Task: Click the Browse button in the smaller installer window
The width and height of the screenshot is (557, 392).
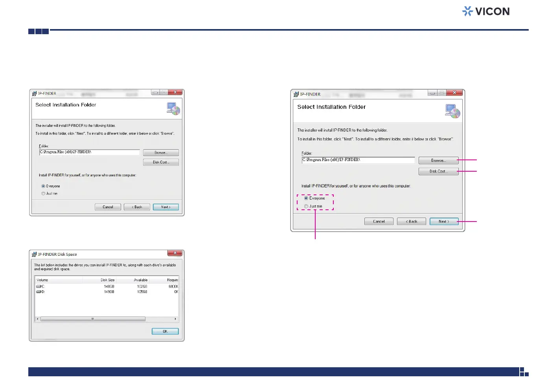Action: tap(161, 153)
